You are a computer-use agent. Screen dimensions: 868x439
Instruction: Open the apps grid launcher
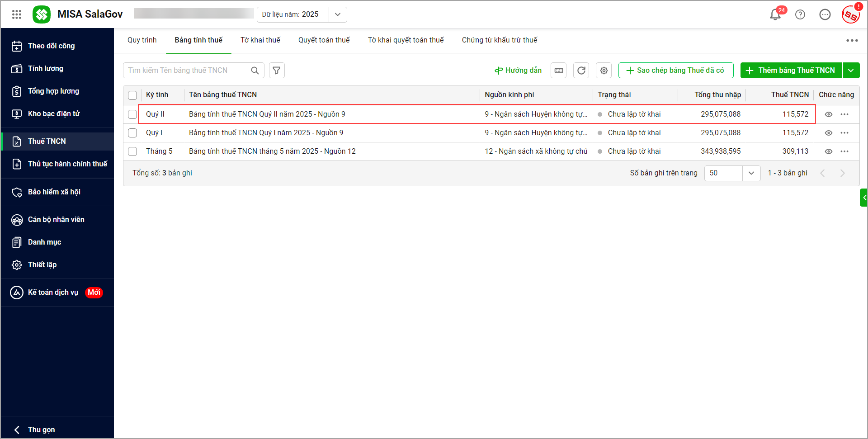pyautogui.click(x=17, y=14)
